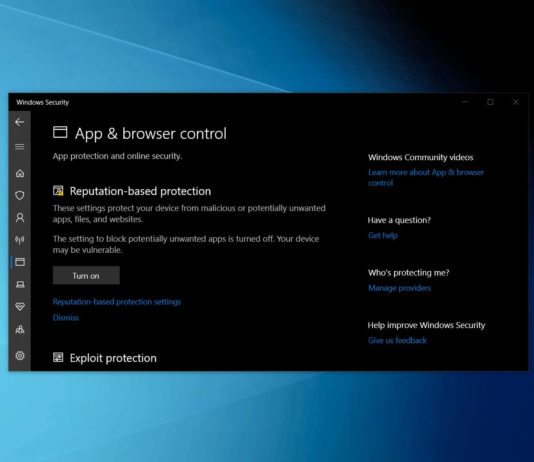Viewport: 534px width, 462px height.
Task: Open Manage providers link
Action: [x=399, y=288]
